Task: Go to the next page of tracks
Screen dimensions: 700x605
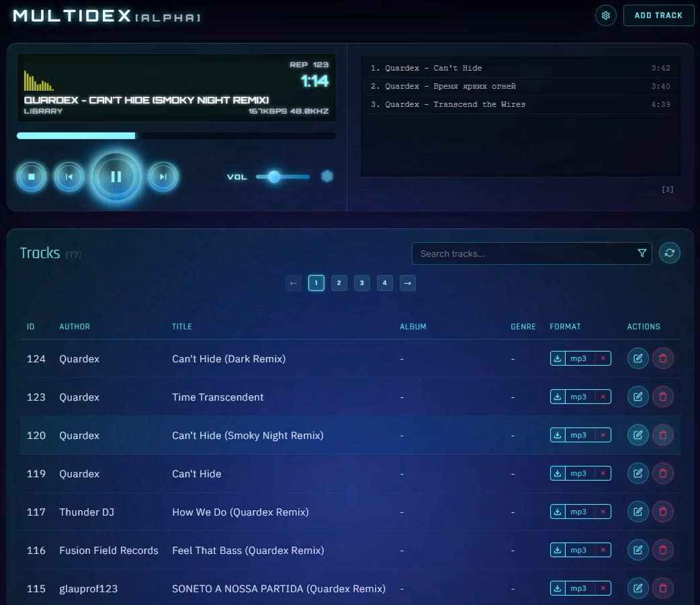Action: tap(407, 283)
